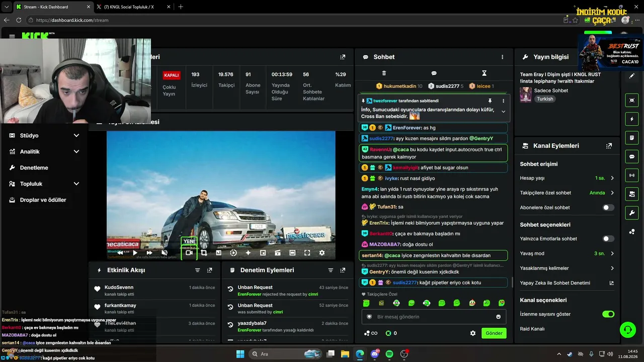Click the trash icon in Sohbet toolbar

point(384,73)
